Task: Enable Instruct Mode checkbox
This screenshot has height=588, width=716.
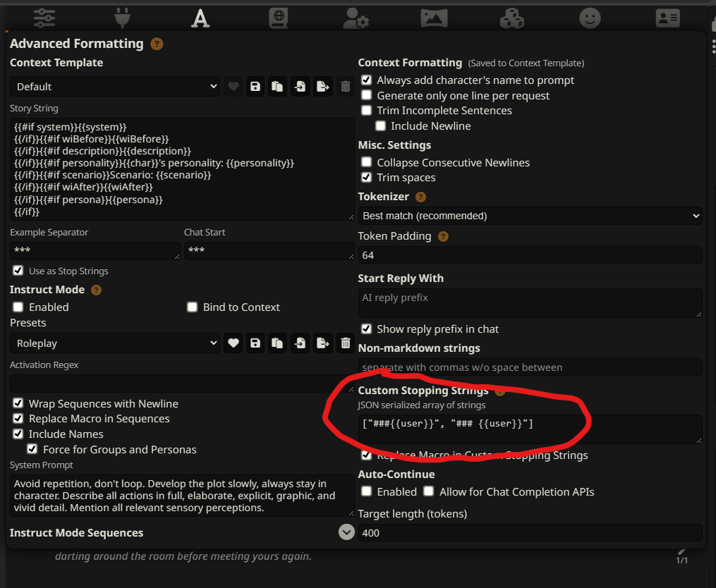Action: pos(18,307)
